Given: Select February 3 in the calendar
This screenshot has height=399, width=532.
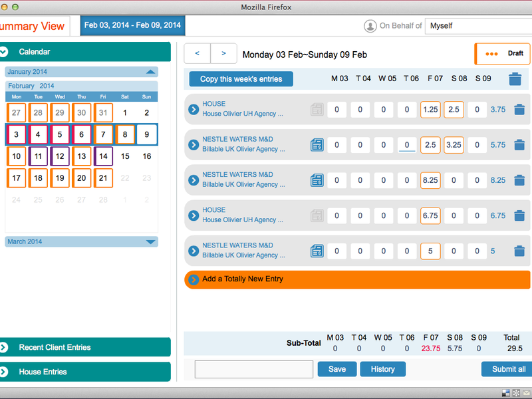Looking at the screenshot, I should [x=16, y=134].
